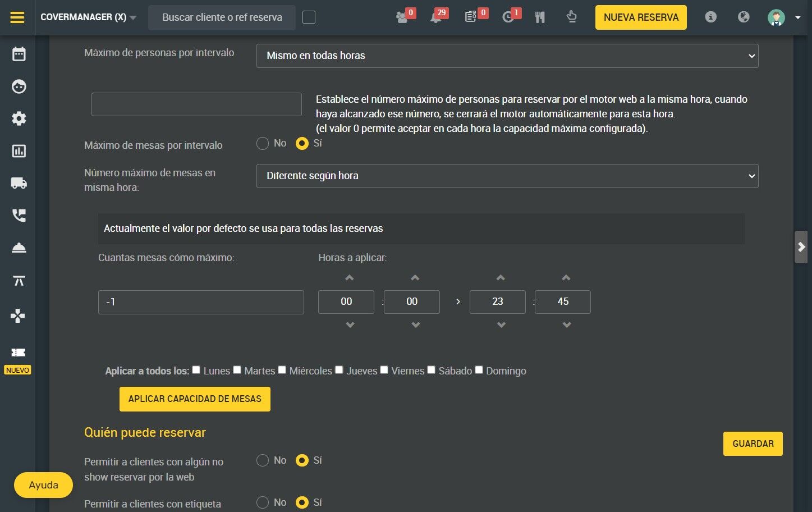Open the phone calls icon in sidebar
This screenshot has width=812, height=512.
[x=19, y=216]
